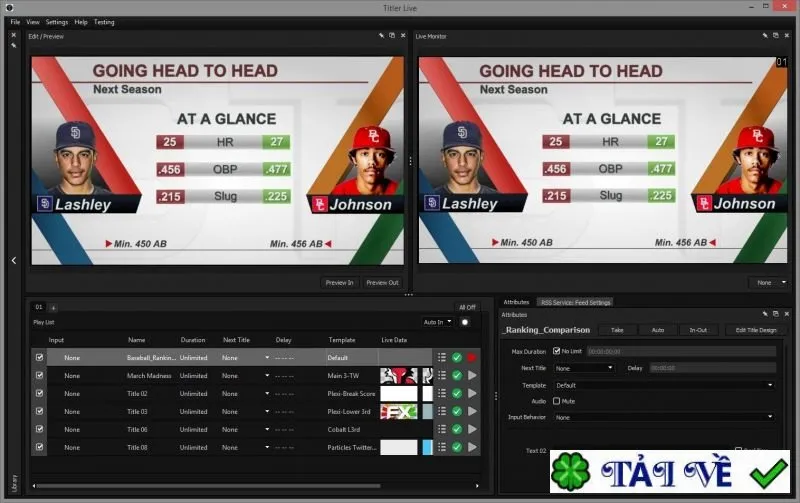The width and height of the screenshot is (800, 503).
Task: Open the Auto In dropdown
Action: pyautogui.click(x=437, y=322)
